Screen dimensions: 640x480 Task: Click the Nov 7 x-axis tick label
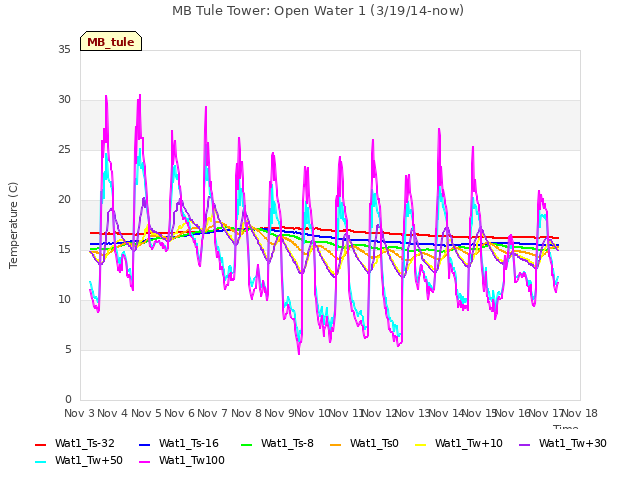point(213,413)
